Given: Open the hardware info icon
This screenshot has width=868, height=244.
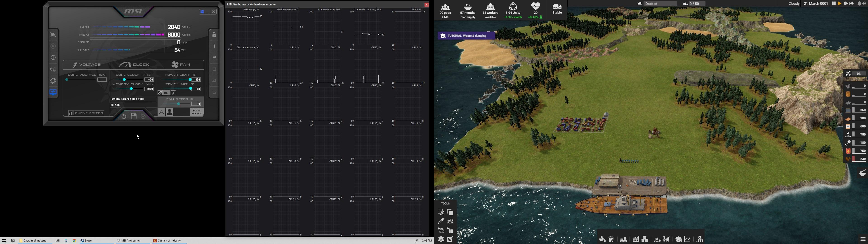Looking at the screenshot, I should (x=53, y=58).
